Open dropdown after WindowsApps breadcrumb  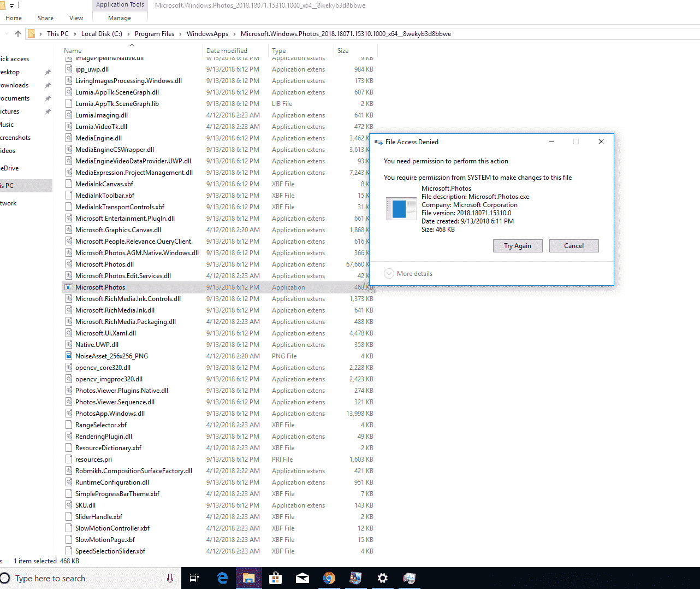235,34
